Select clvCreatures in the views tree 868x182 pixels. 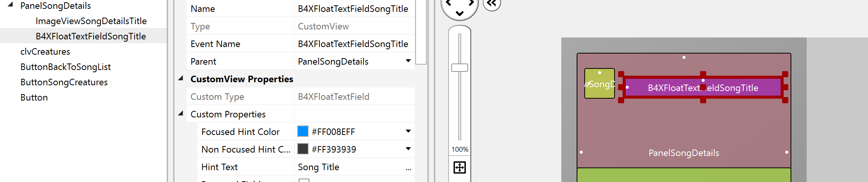45,52
